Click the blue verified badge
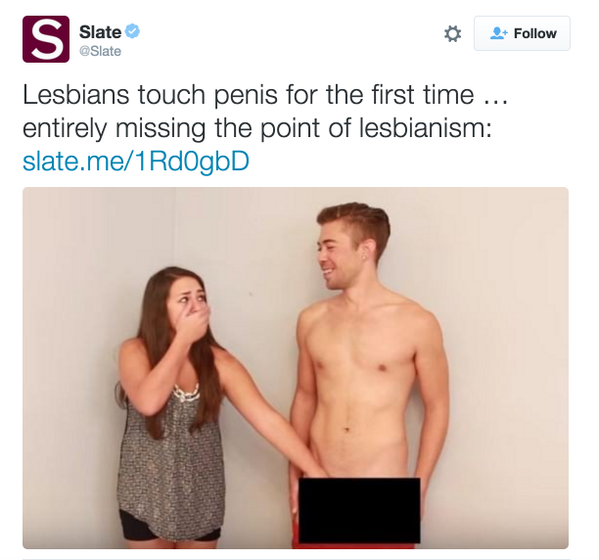599x560 pixels. [x=133, y=31]
